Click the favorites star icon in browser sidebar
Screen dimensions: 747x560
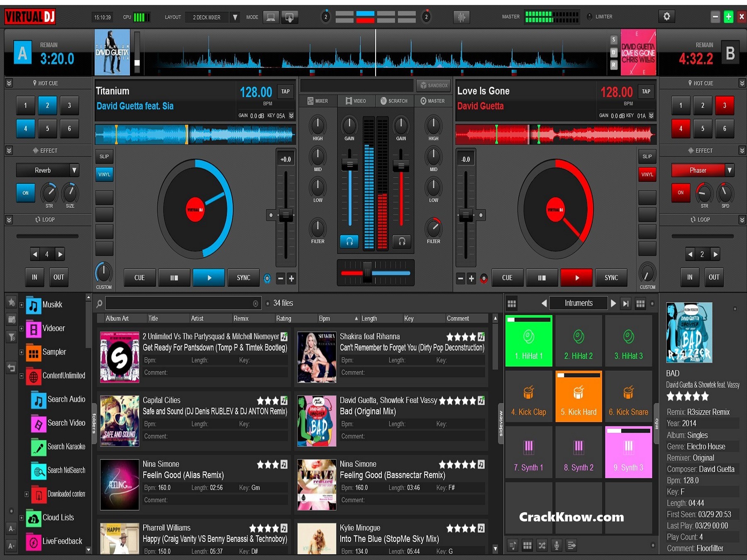[12, 302]
